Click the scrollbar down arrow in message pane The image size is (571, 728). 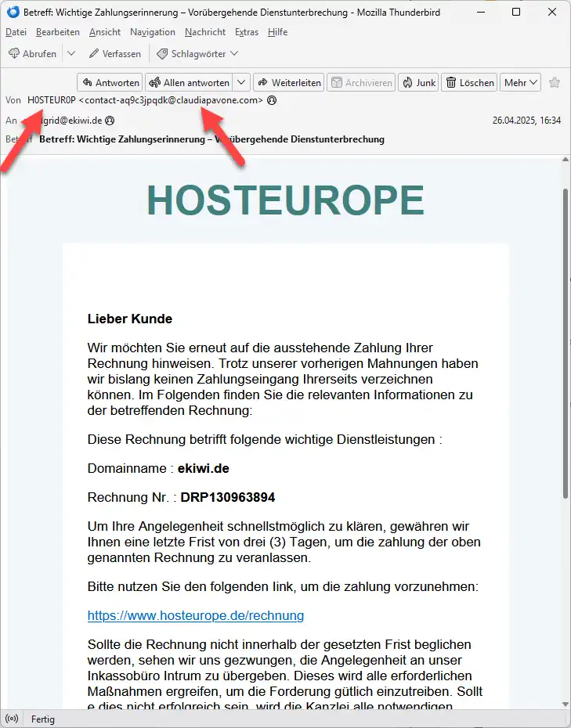[566, 705]
